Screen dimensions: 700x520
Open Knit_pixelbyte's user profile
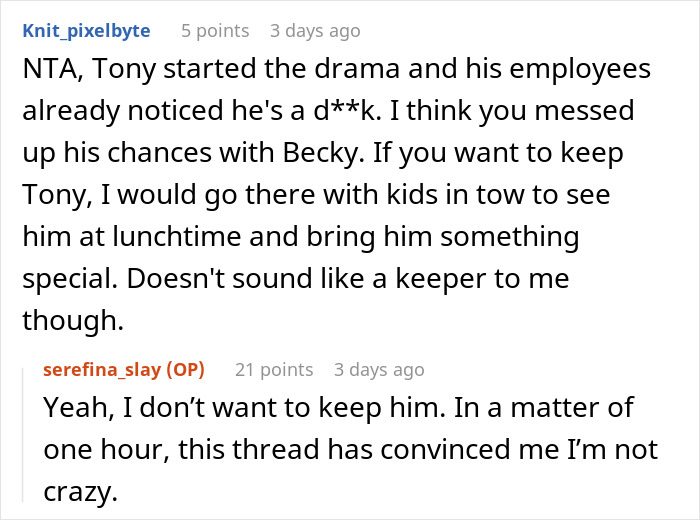(86, 31)
